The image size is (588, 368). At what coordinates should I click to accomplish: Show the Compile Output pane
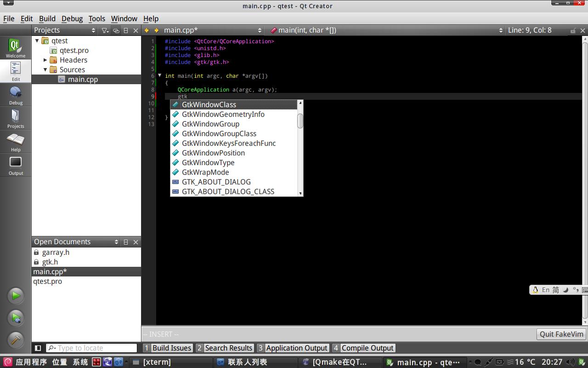363,348
